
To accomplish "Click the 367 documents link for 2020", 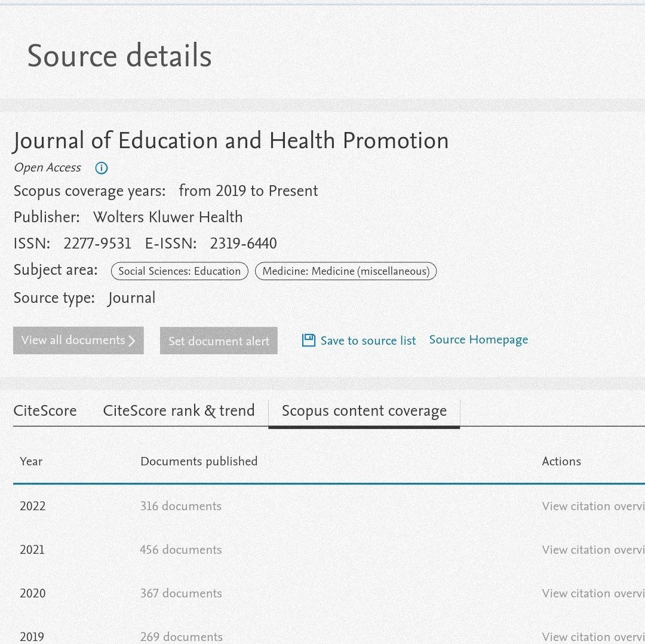I will tap(180, 593).
